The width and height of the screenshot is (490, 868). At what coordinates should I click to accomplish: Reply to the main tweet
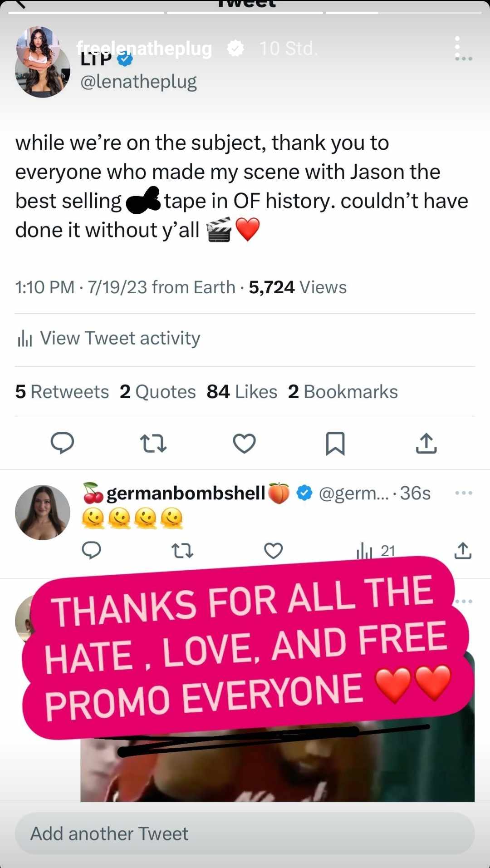pyautogui.click(x=62, y=443)
